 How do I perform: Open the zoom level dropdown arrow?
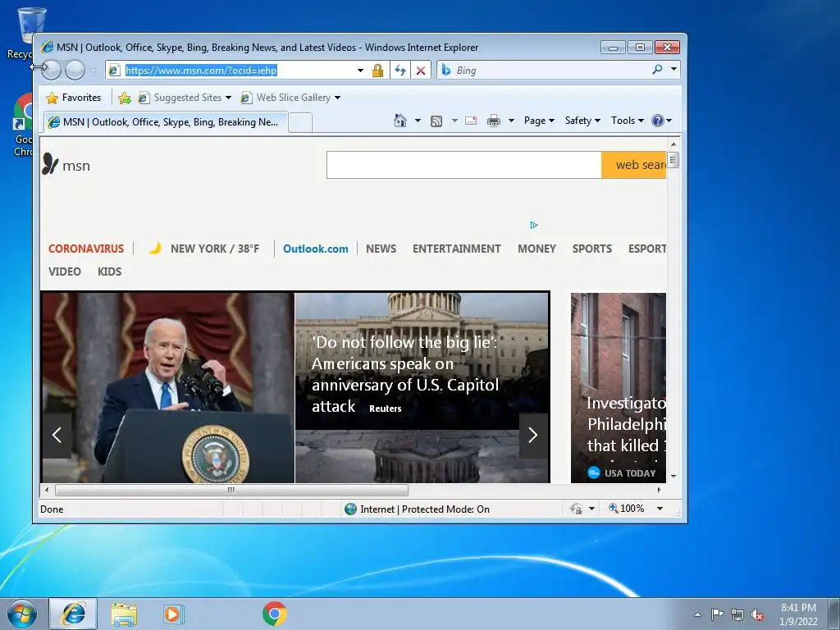click(x=660, y=509)
